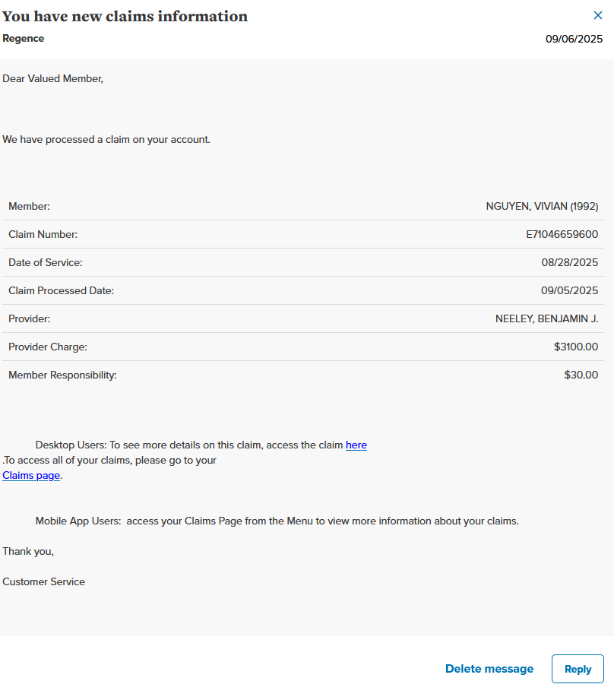This screenshot has width=614, height=700.
Task: Click the member responsibility amount $30.00
Action: 581,375
